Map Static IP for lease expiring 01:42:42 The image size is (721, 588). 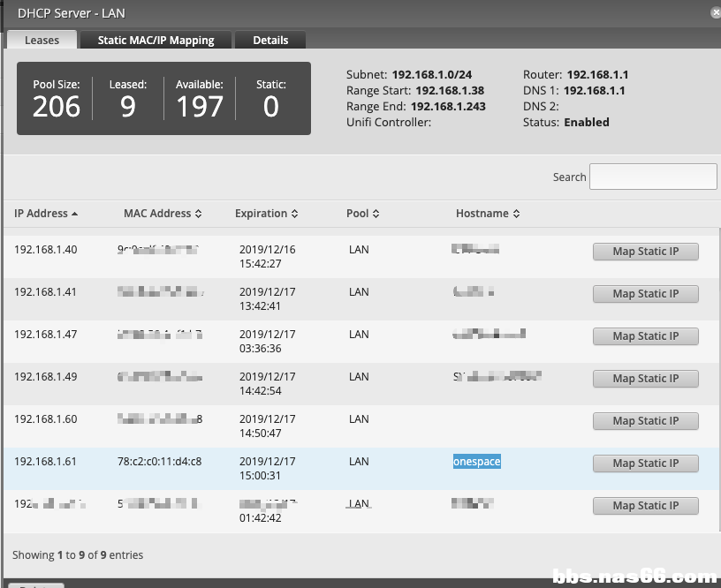(x=646, y=505)
